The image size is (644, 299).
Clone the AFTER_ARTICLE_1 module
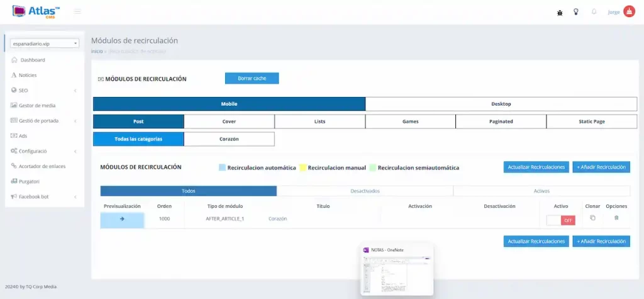click(592, 218)
